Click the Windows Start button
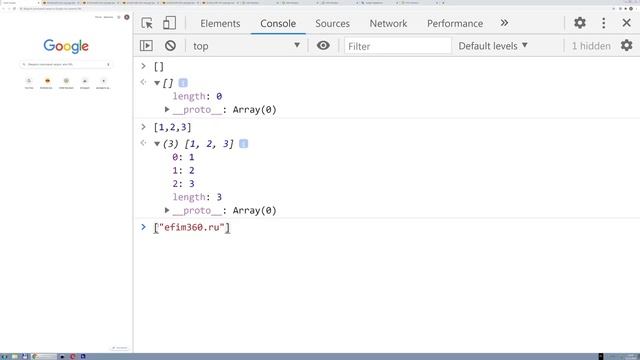The image size is (640, 360). coord(4,357)
